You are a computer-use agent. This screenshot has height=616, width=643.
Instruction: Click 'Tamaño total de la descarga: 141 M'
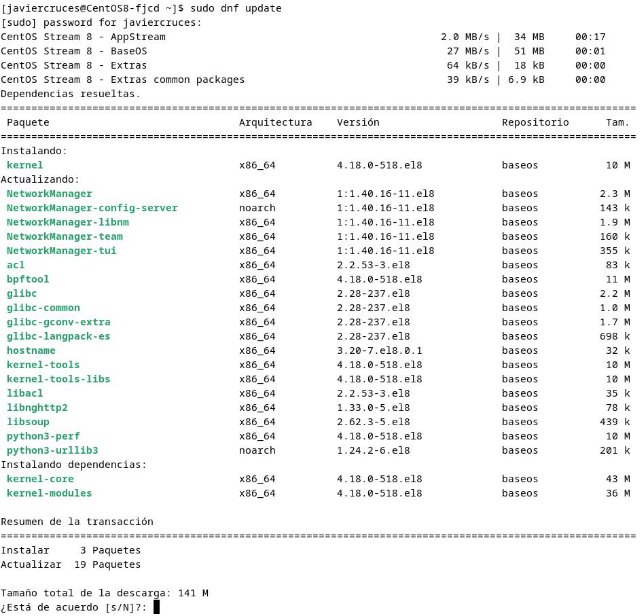pos(104,593)
